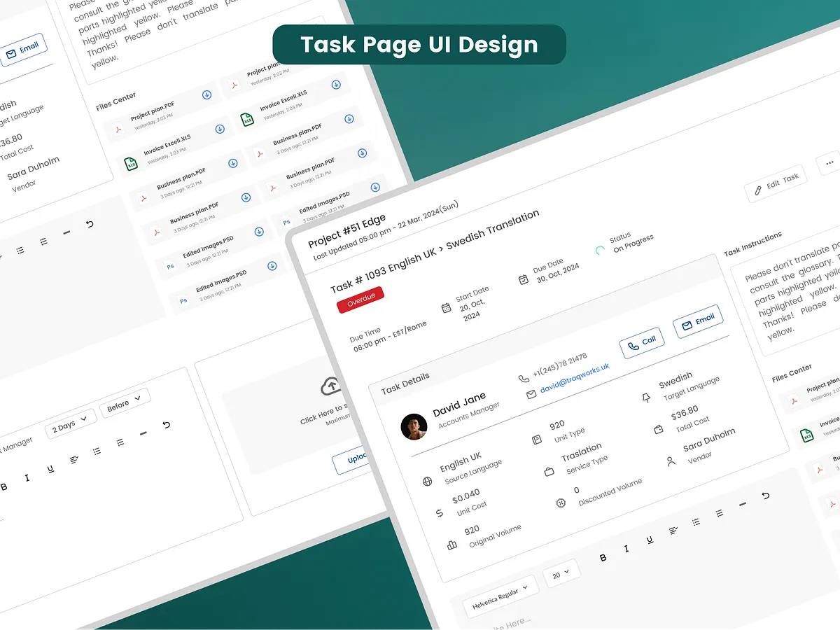
Task: Open the Before dropdown in back window
Action: 125,402
